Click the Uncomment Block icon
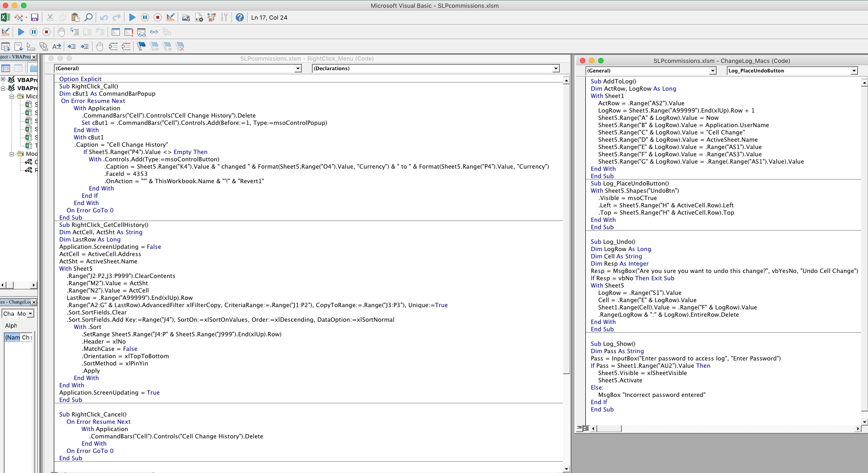The height and width of the screenshot is (473, 868). tap(126, 46)
